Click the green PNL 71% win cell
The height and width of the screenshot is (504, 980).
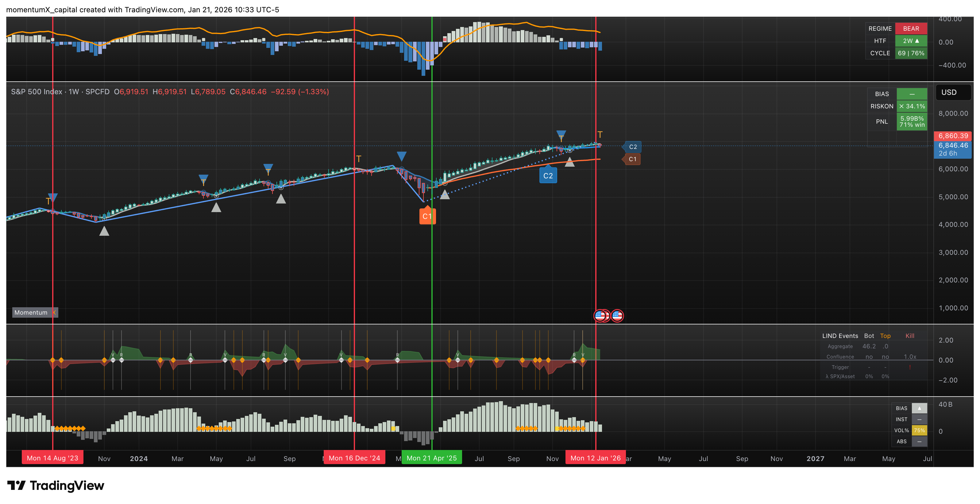(912, 122)
